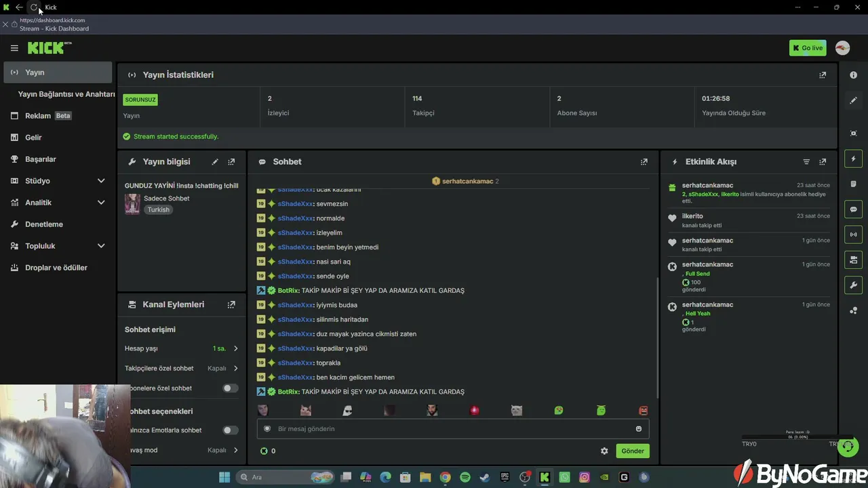The width and height of the screenshot is (868, 488).
Task: Open the hamburger menu next to Kick logo
Action: click(x=14, y=48)
